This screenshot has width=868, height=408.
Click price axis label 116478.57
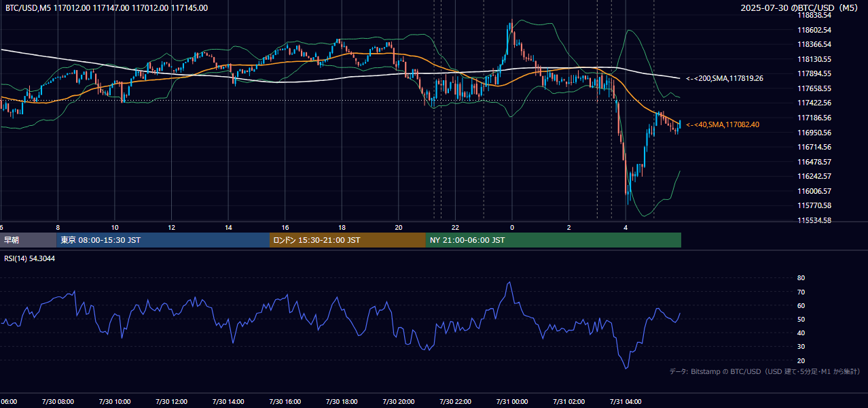click(x=814, y=162)
